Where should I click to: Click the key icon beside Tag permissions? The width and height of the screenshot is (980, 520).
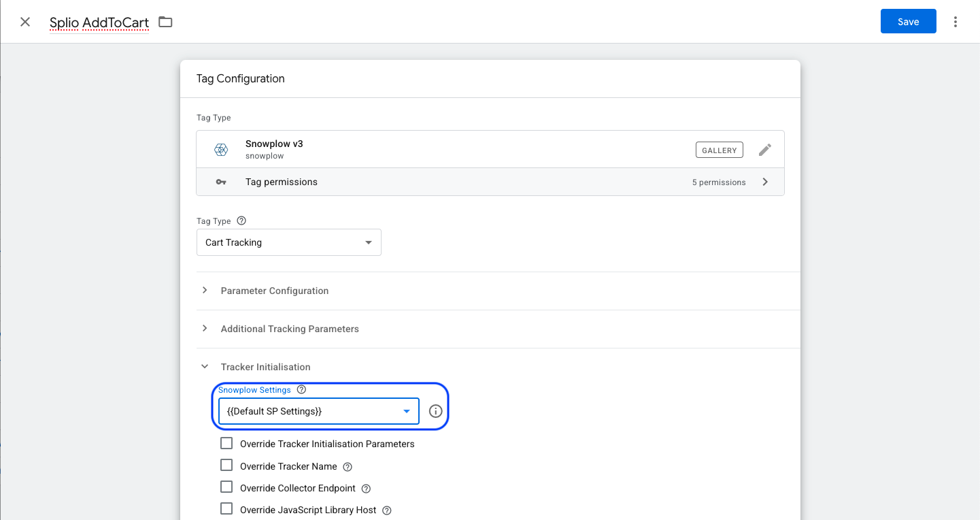(221, 182)
